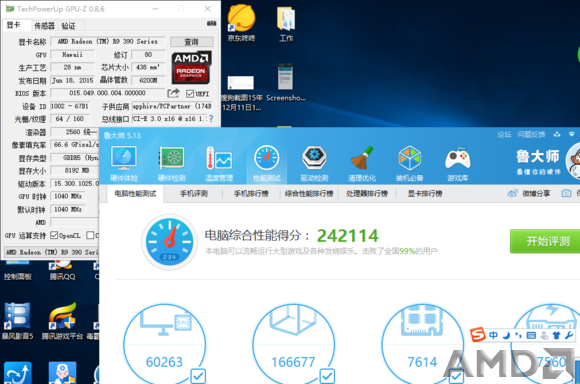Click the Sogou S logo on IME bar
The height and width of the screenshot is (384, 580).
(478, 335)
